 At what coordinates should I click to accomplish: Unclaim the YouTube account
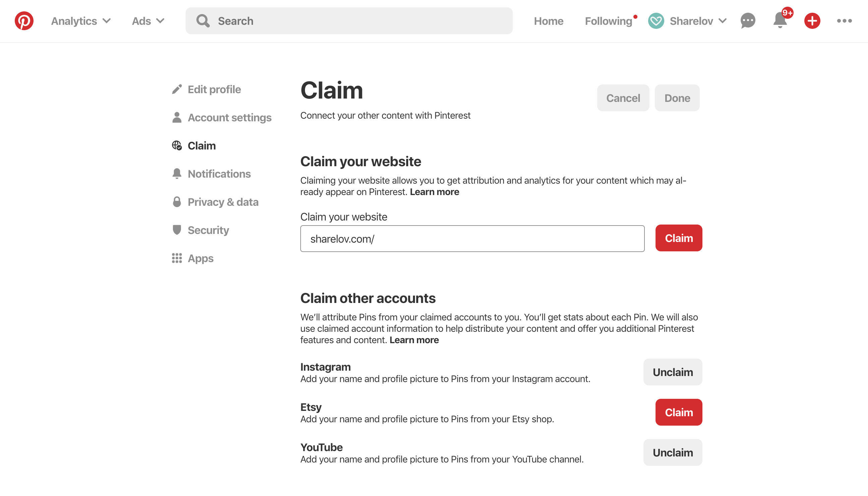pos(673,452)
